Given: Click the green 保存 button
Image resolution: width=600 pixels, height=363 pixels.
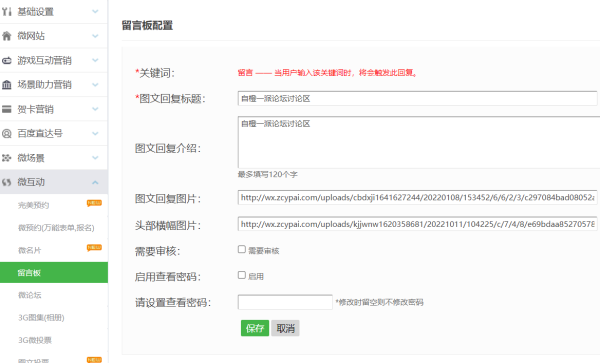Looking at the screenshot, I should [255, 328].
